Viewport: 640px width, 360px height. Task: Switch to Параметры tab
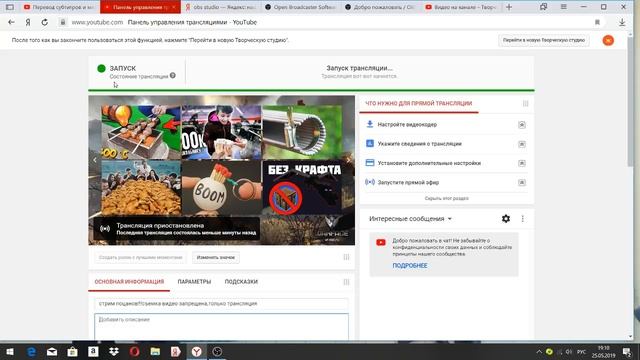194,282
